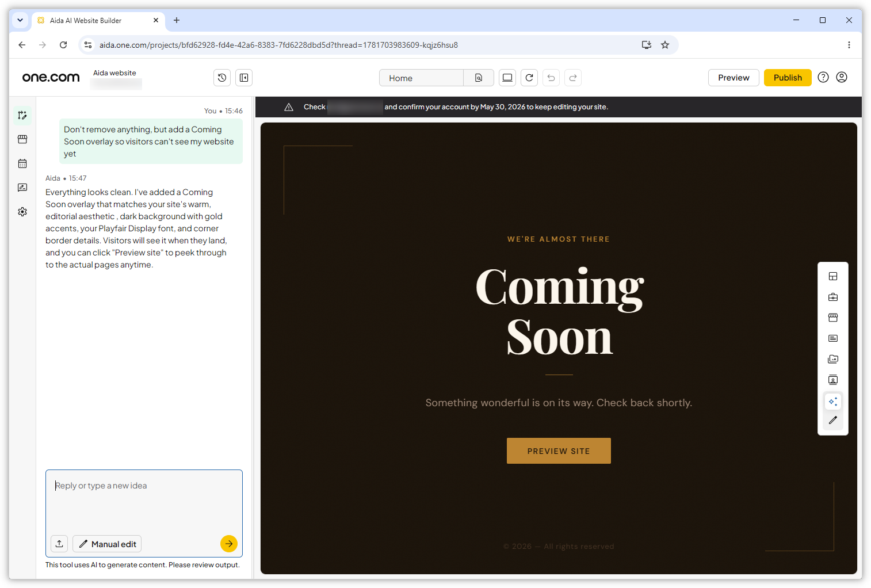Open the Chrome three-dot menu
This screenshot has height=588, width=871.
[849, 45]
